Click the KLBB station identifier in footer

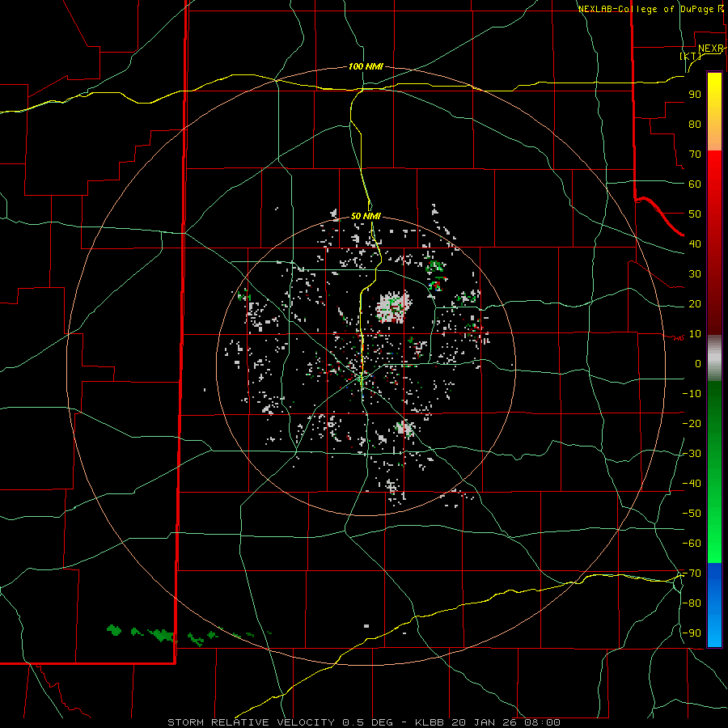pos(430,722)
